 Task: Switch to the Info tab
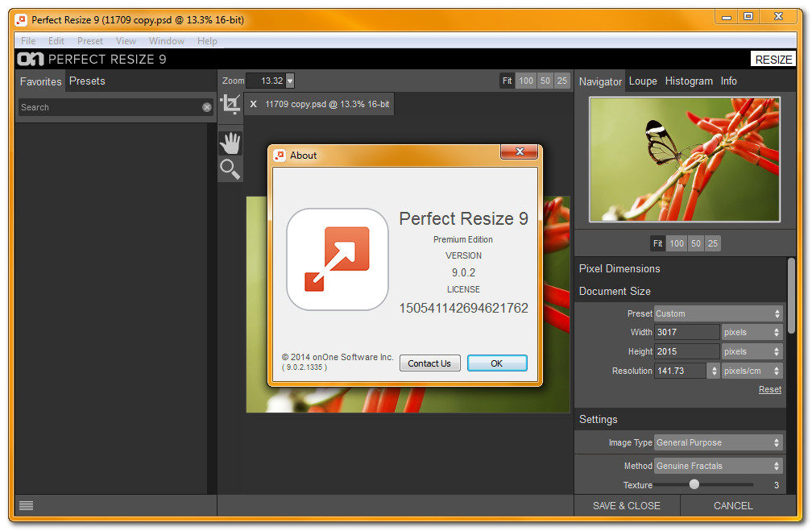point(728,81)
